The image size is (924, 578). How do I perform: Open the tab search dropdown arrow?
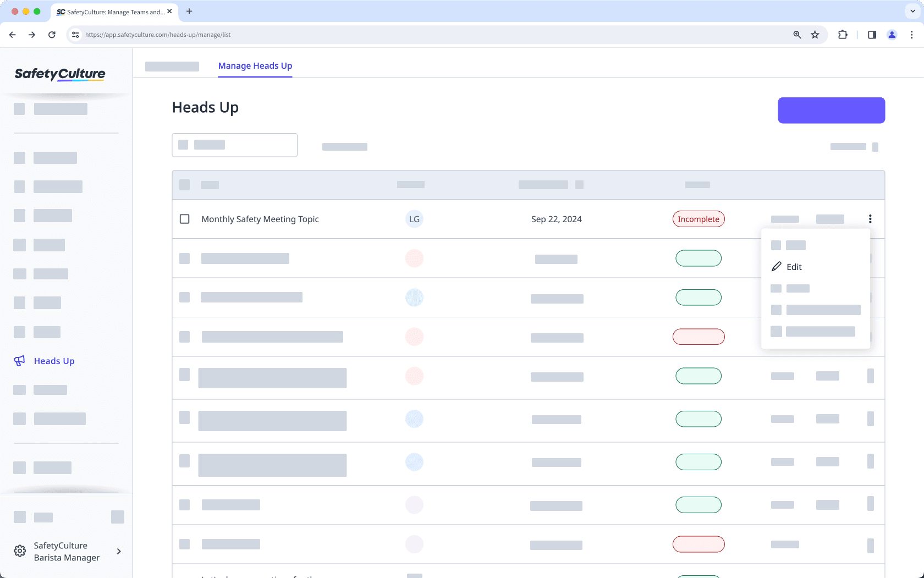(911, 11)
